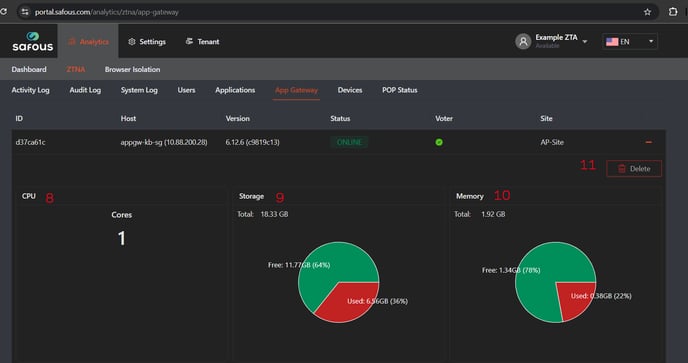
Task: Click the ONLINE status badge
Action: click(349, 142)
